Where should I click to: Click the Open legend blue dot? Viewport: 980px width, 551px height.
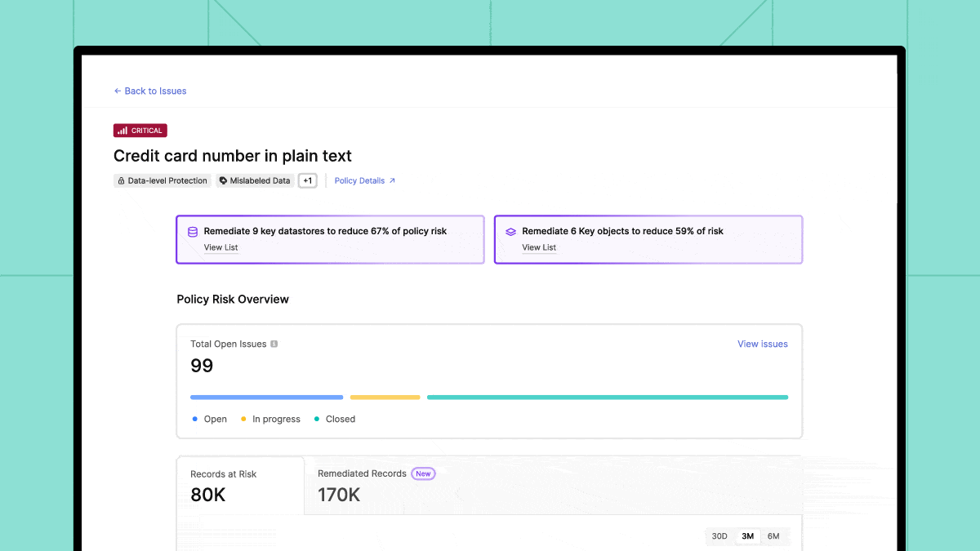(x=195, y=419)
